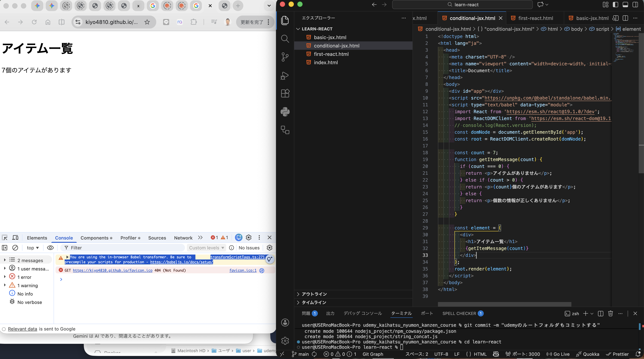Click the Go Live button in the status bar
Image resolution: width=644 pixels, height=359 pixels.
[x=558, y=354]
